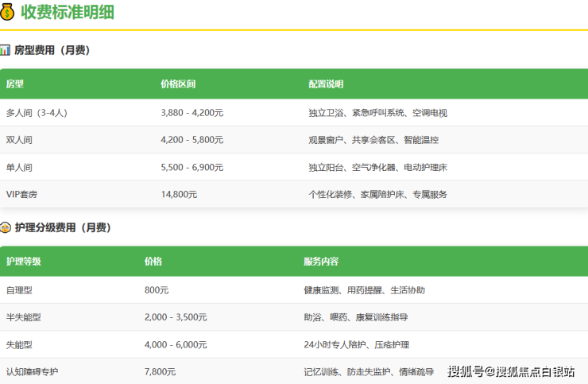Click the 房型 column header
Screen dimensions: 588x384
tap(15, 83)
